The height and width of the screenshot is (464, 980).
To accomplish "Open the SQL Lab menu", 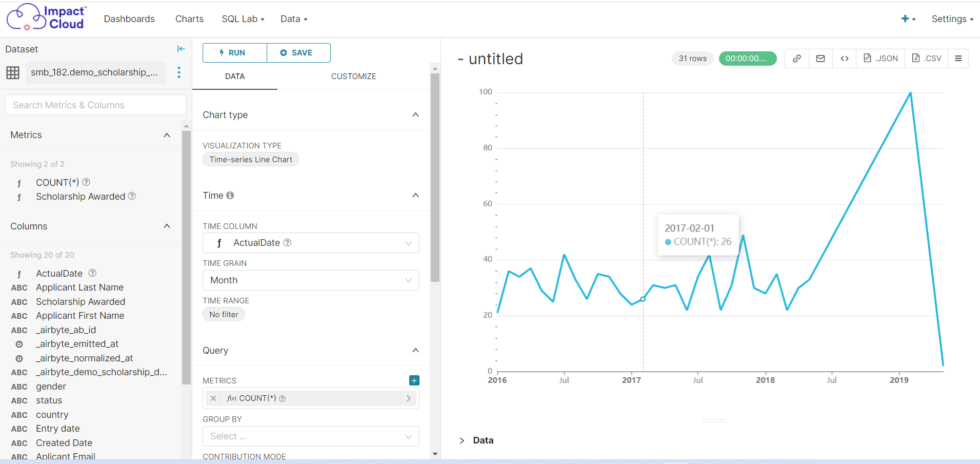I will tap(243, 18).
